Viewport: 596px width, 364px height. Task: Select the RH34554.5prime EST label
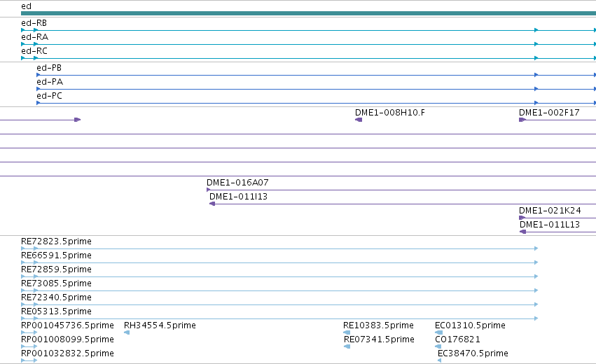coord(160,325)
